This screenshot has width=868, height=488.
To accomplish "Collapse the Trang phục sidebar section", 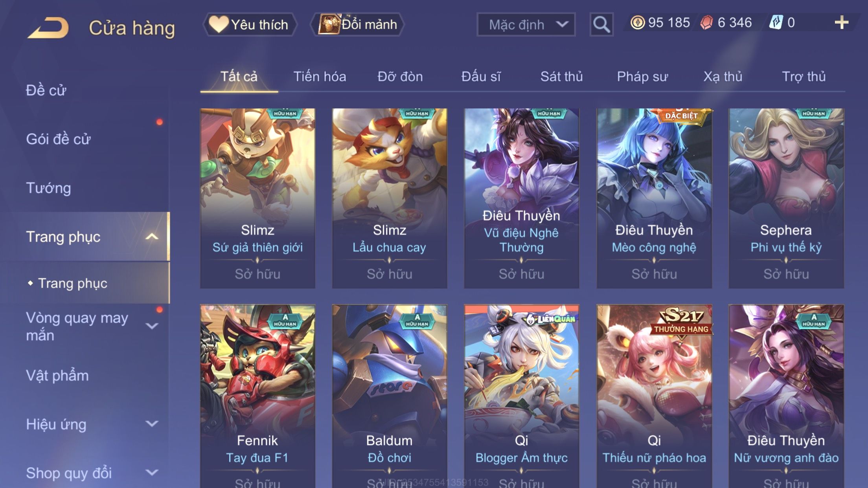I will [x=152, y=237].
